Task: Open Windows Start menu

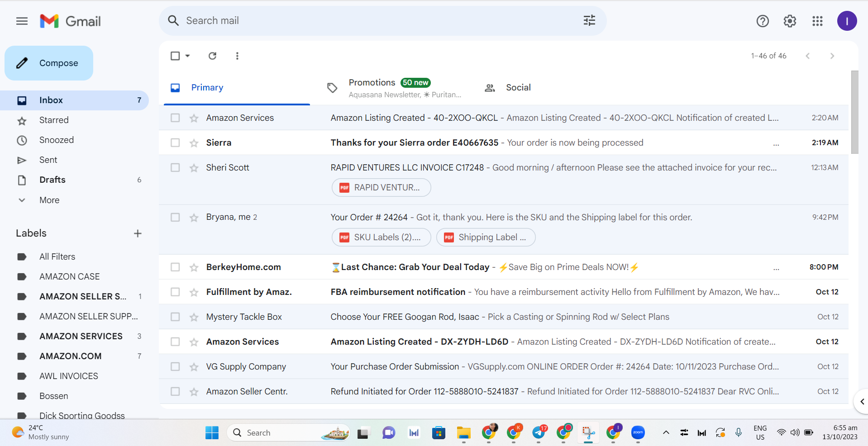Action: (212, 433)
